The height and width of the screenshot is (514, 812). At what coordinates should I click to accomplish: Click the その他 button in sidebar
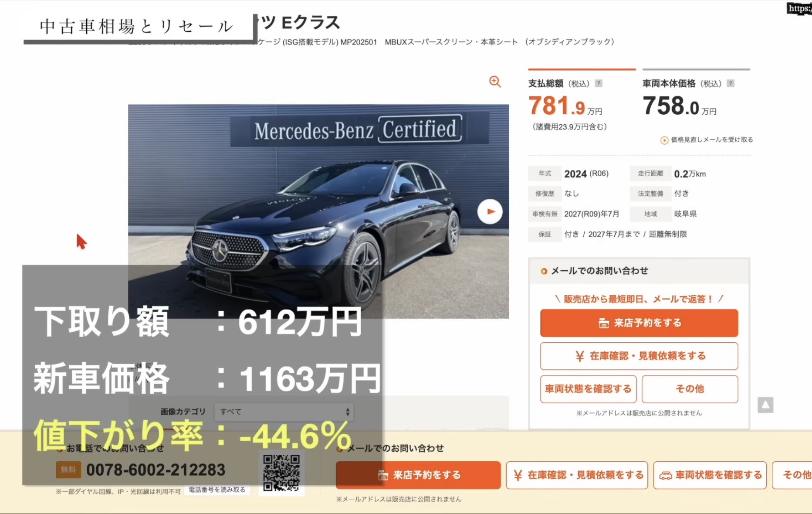pos(690,389)
